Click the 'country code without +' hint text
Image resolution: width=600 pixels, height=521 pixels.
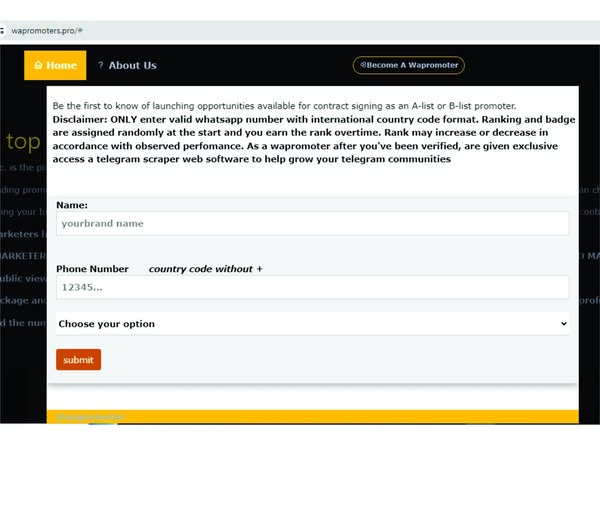click(205, 269)
